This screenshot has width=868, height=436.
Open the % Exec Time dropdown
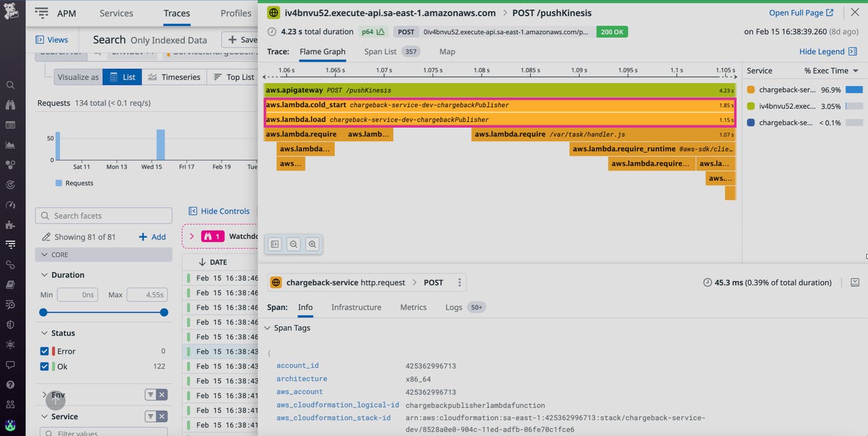tap(831, 71)
